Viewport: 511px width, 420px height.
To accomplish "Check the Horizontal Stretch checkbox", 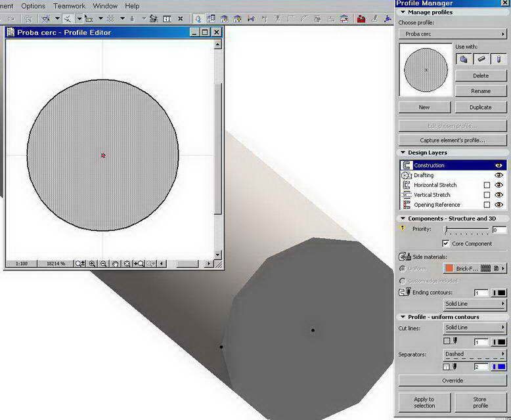I will (x=487, y=185).
